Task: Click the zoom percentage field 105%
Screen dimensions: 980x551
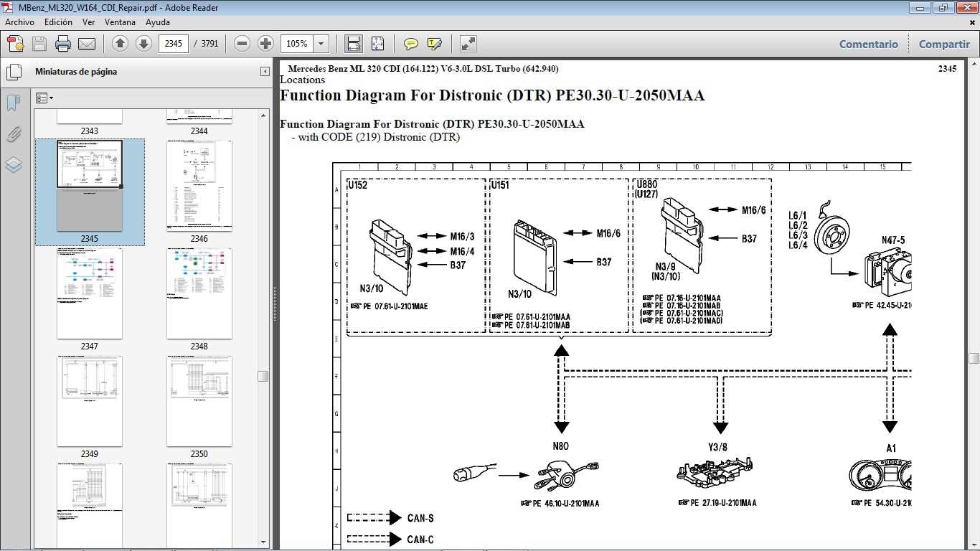Action: click(297, 44)
